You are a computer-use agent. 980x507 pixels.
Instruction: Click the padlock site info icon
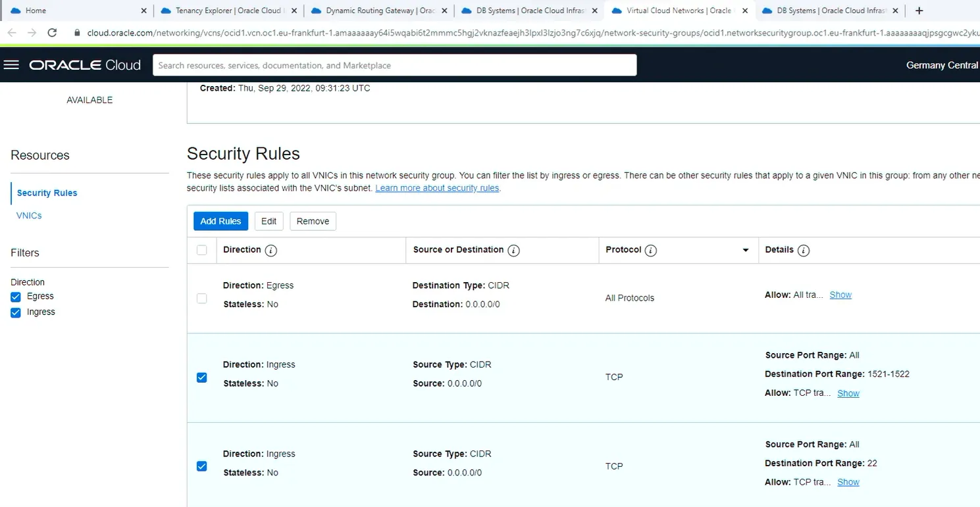pos(78,32)
